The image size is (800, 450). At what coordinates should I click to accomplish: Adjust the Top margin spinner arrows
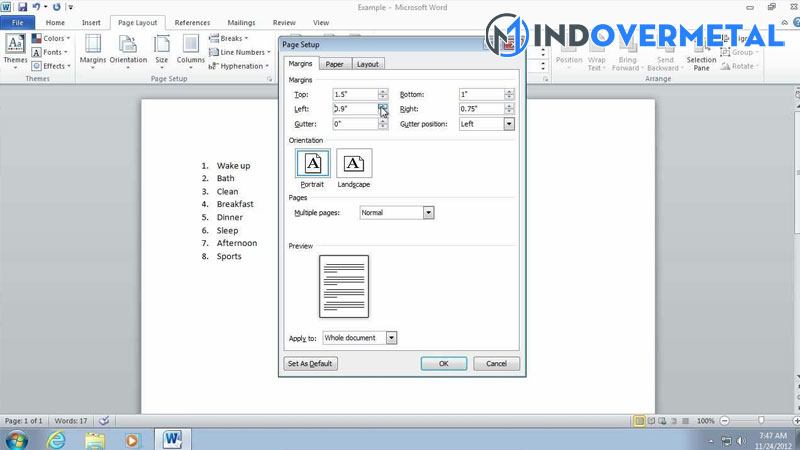[x=383, y=94]
